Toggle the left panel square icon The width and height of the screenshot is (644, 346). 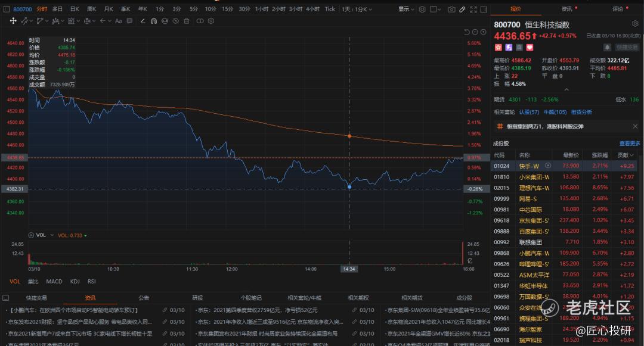coord(6,9)
